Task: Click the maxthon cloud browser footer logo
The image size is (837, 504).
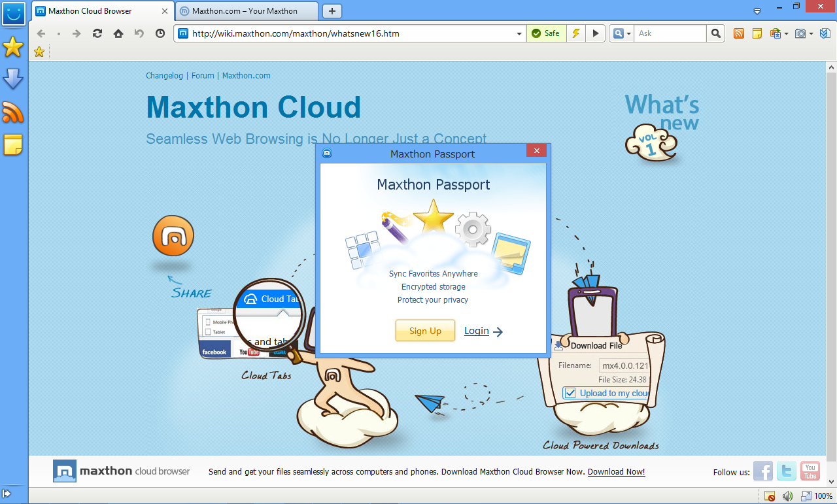Action: coord(122,471)
